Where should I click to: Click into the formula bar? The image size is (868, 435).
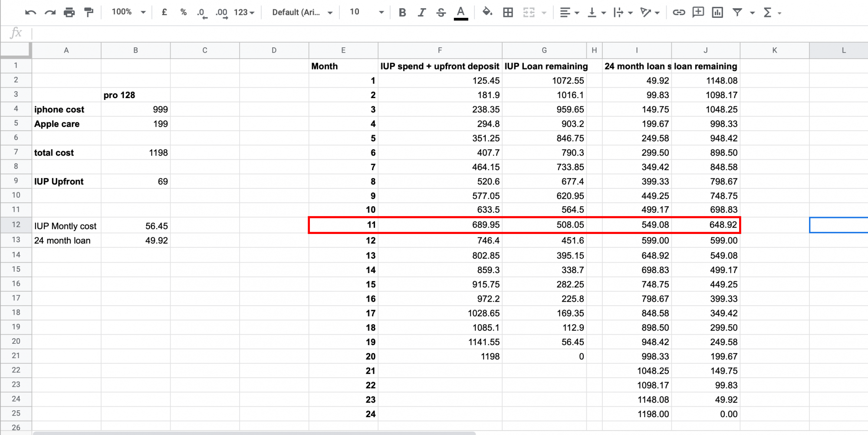450,33
